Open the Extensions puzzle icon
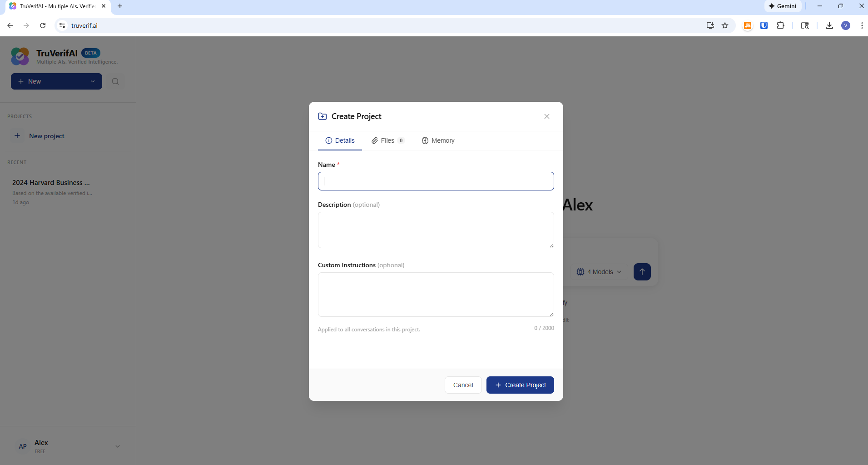This screenshot has width=868, height=465. click(781, 25)
